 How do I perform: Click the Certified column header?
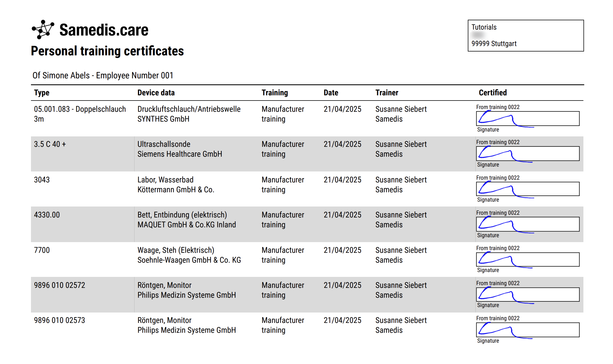point(493,93)
